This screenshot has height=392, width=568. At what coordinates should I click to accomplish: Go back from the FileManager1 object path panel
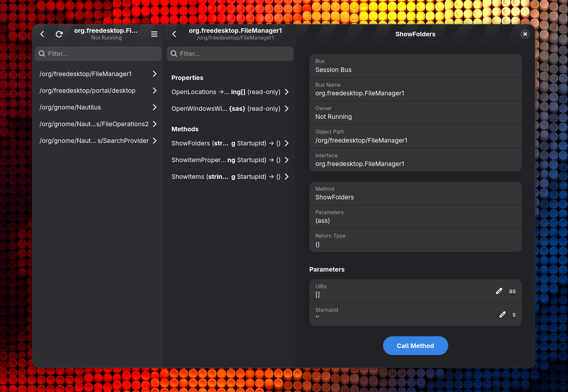[x=174, y=34]
